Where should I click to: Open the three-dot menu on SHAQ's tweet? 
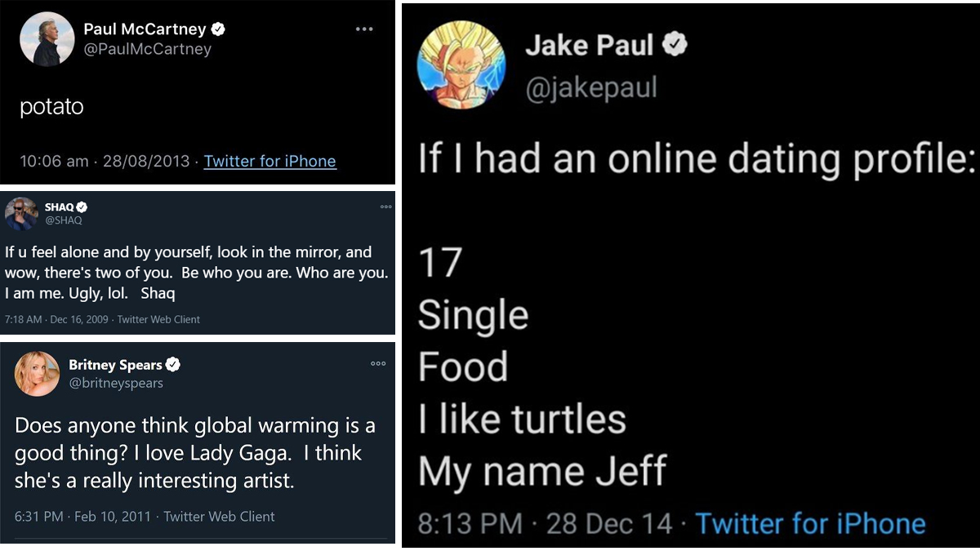[385, 207]
